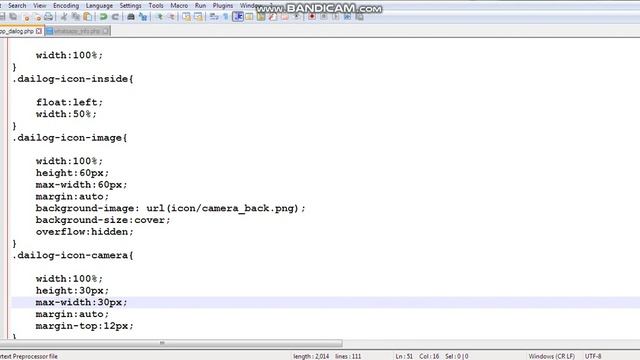Image resolution: width=640 pixels, height=360 pixels.
Task: Click the macro Playback icon
Action: pos(336,17)
